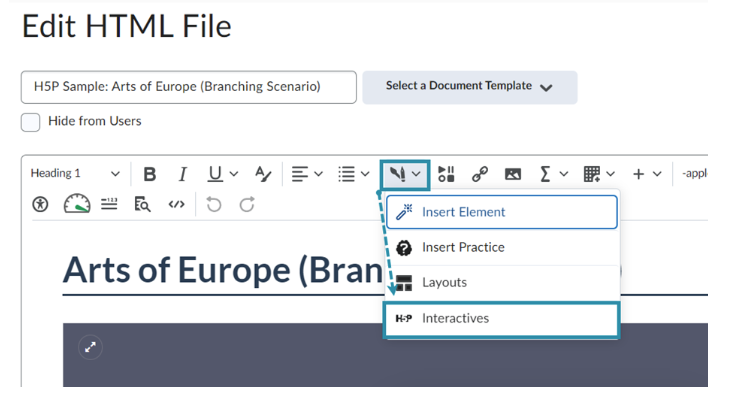Click the insert table icon
Screen dimensions: 732x399
(592, 174)
